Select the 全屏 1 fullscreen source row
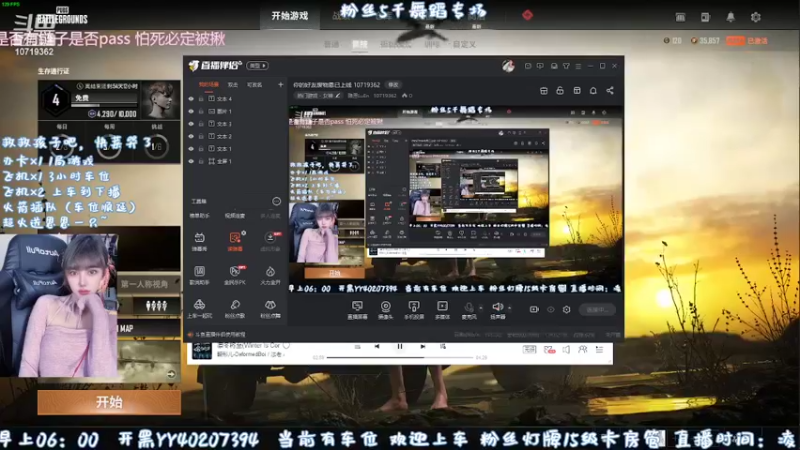 point(235,161)
